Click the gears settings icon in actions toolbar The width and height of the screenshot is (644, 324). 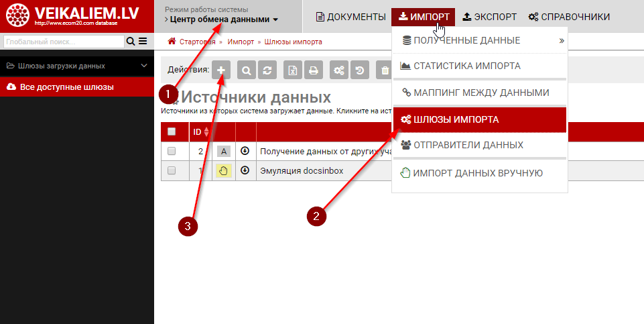click(x=339, y=70)
